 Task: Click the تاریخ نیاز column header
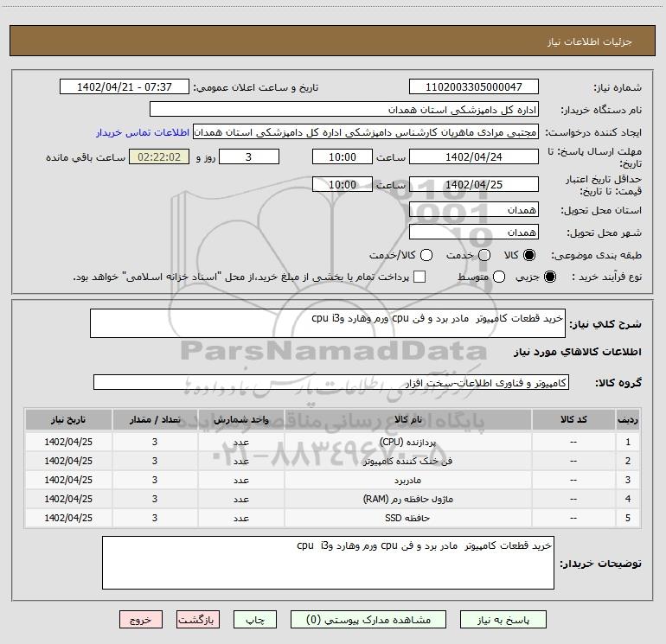pos(68,420)
